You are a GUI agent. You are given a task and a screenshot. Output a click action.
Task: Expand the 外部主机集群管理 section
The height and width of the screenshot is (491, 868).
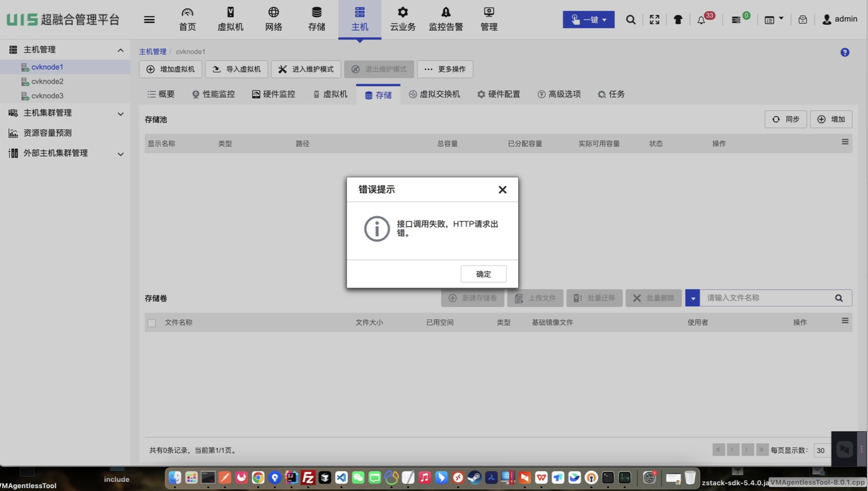(x=120, y=154)
